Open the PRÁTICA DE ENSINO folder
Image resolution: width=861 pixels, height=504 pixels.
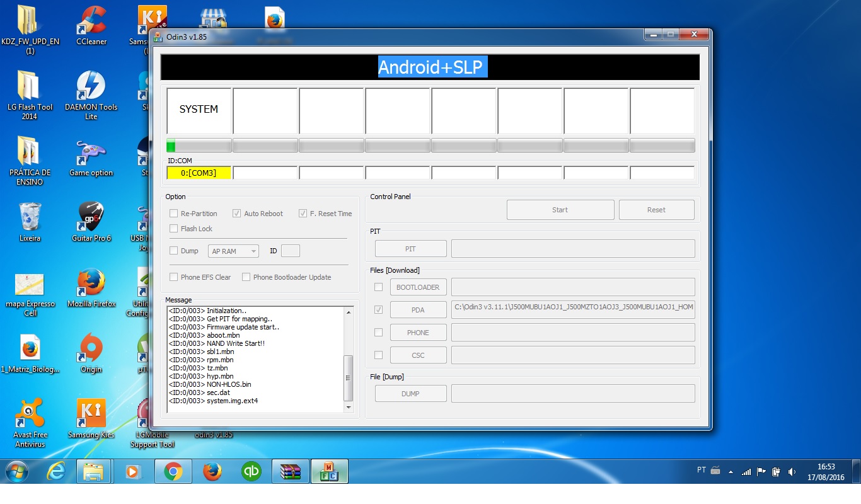[30, 161]
